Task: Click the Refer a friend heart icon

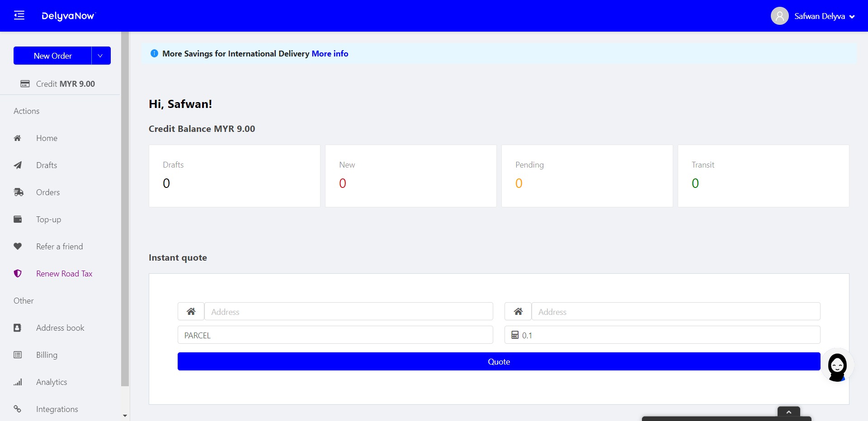Action: click(x=18, y=246)
